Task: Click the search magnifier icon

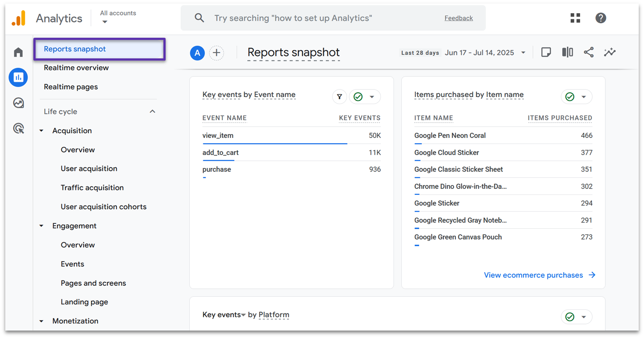Action: coord(199,18)
